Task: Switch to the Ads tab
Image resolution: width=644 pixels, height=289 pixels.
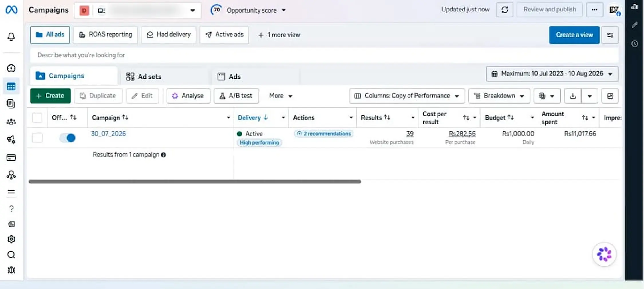Action: pyautogui.click(x=255, y=76)
